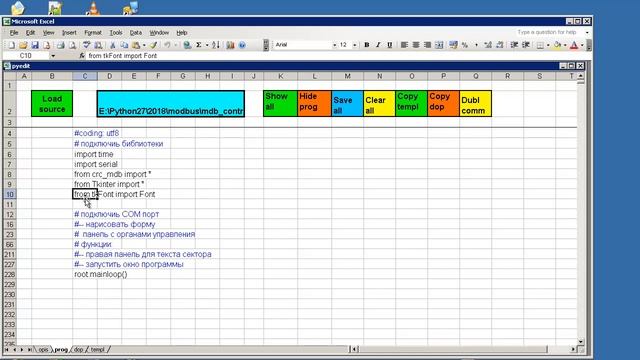The width and height of the screenshot is (640, 360).
Task: Click the Align Right icon
Action: pyautogui.click(x=427, y=45)
